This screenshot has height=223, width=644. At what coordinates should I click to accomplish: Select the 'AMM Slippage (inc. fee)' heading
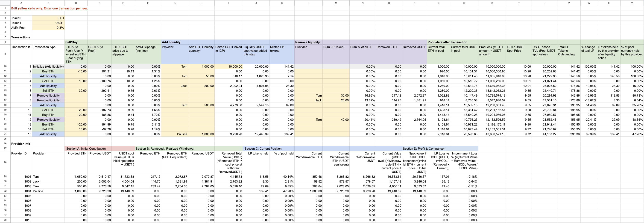(x=148, y=54)
